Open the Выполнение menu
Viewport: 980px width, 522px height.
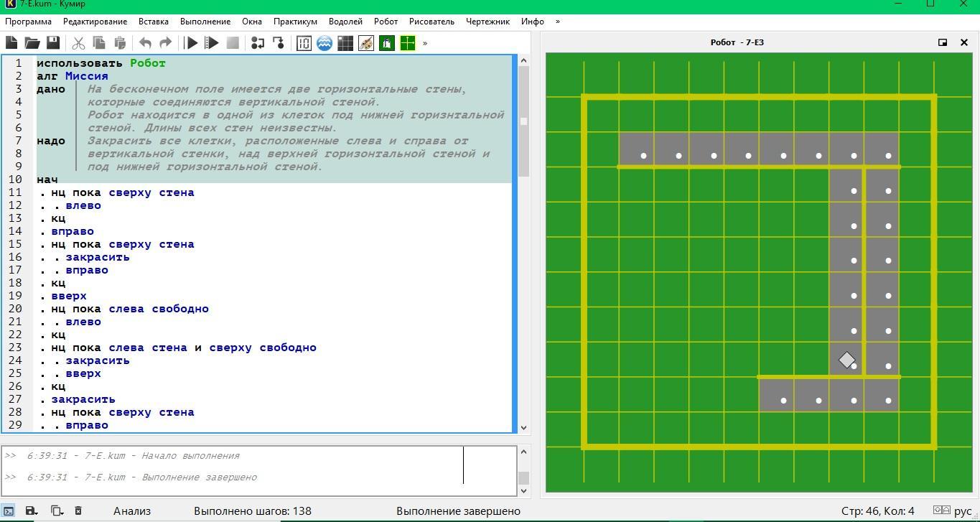(205, 22)
